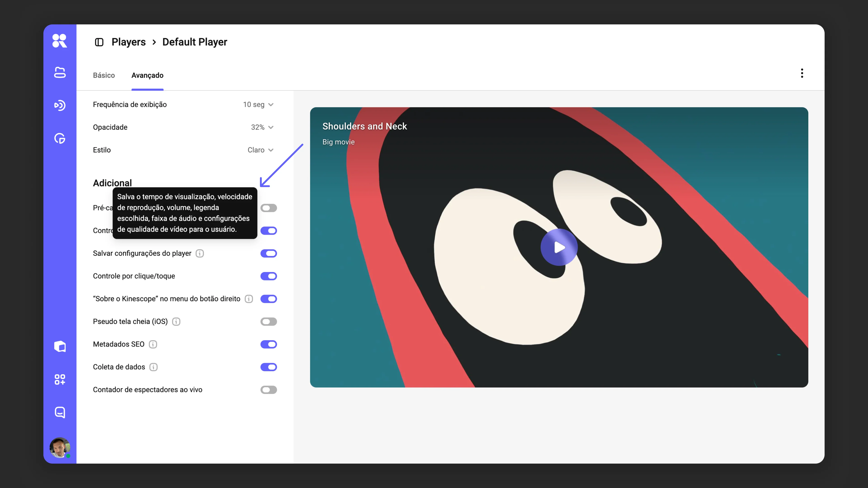Click info icon next to Metadados SEO
This screenshot has width=868, height=488.
pos(153,344)
